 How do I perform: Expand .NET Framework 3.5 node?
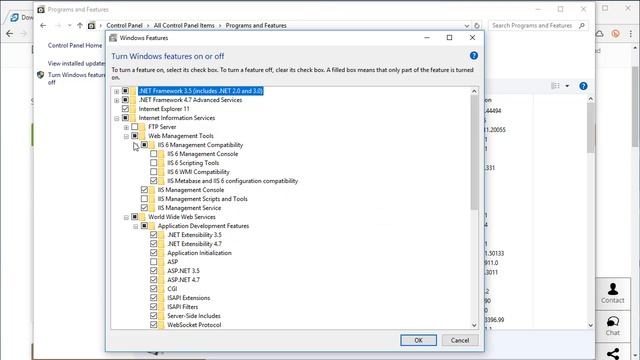pyautogui.click(x=117, y=91)
